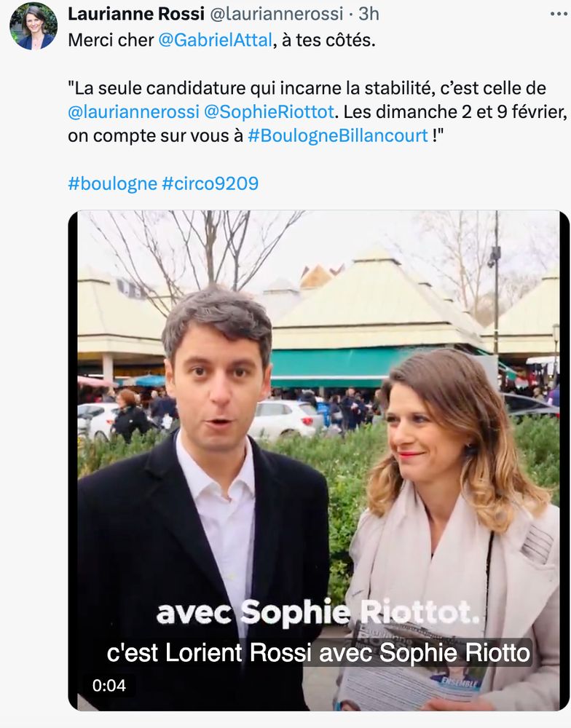Image resolution: width=571 pixels, height=728 pixels.
Task: Click the ENSEMBLE flyer in the video
Action: [x=414, y=668]
